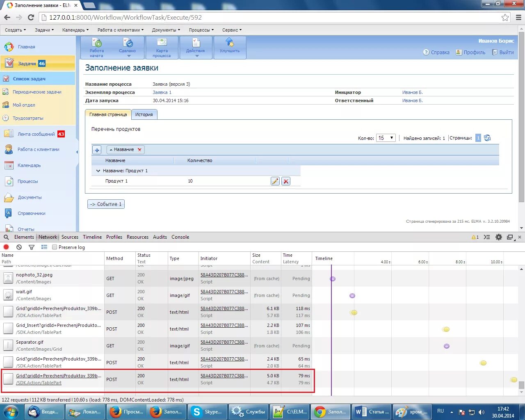Open the 'Сервис' top menu
The height and width of the screenshot is (420, 525).
coord(232,30)
